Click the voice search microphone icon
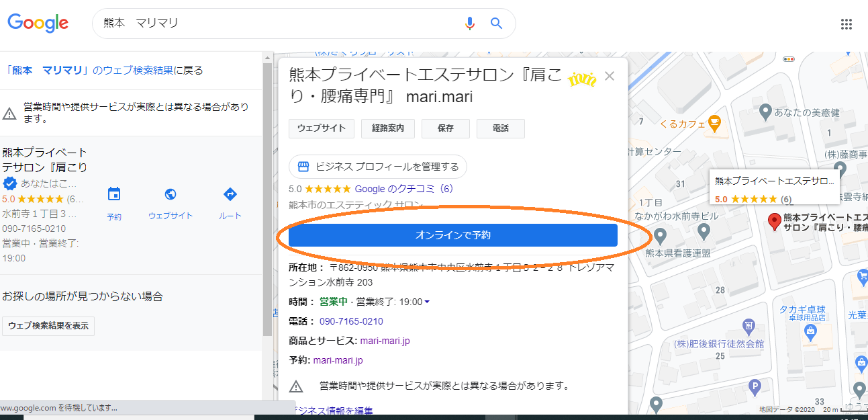Viewport: 868px width, 420px height. pos(470,24)
